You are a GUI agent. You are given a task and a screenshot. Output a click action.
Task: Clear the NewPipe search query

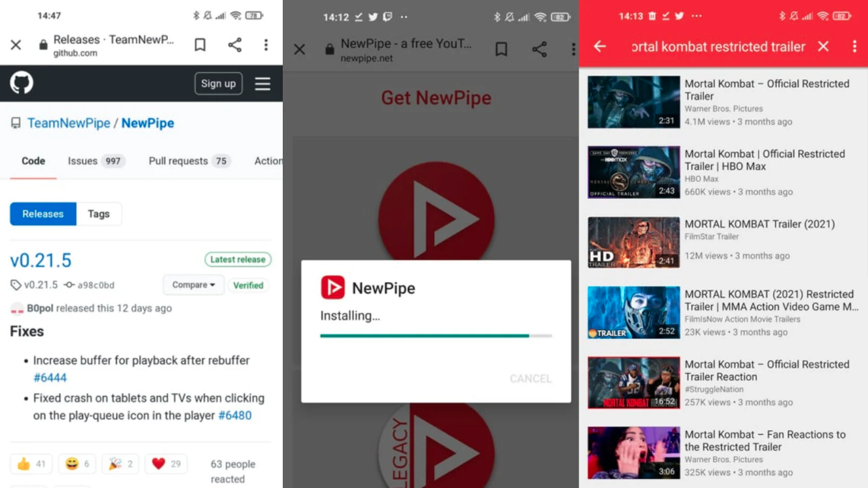click(x=823, y=46)
